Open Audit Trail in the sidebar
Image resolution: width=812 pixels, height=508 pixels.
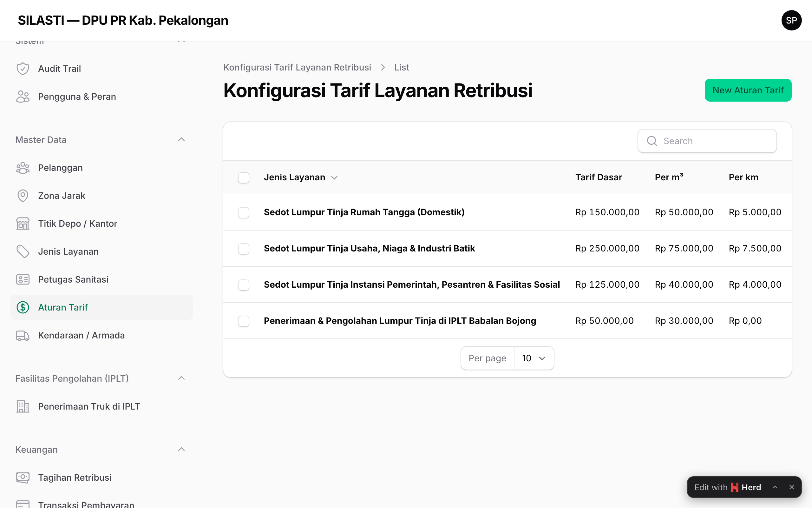click(101, 69)
